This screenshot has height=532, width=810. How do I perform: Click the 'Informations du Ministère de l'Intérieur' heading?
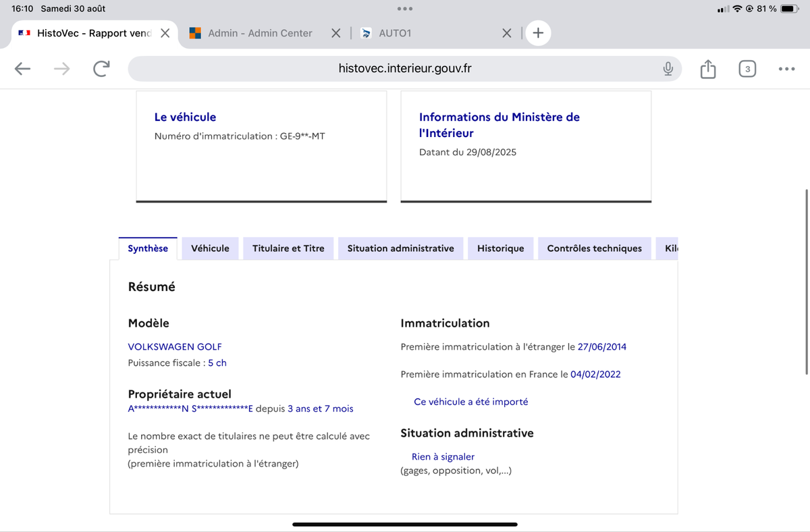coord(500,126)
